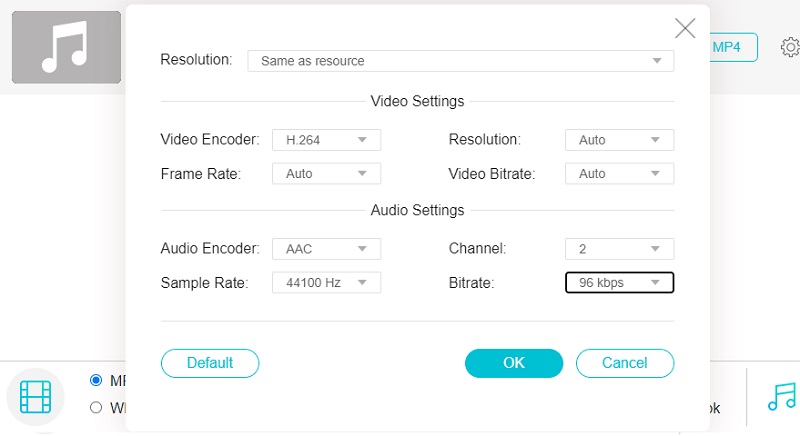Confirm settings with the OK button

click(514, 363)
